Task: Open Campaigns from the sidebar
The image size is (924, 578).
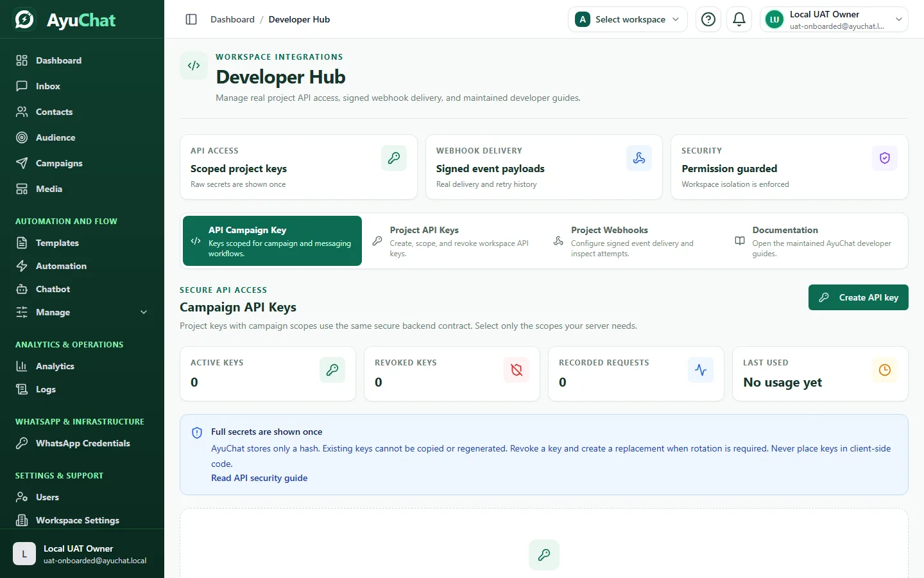Action: coord(82,163)
